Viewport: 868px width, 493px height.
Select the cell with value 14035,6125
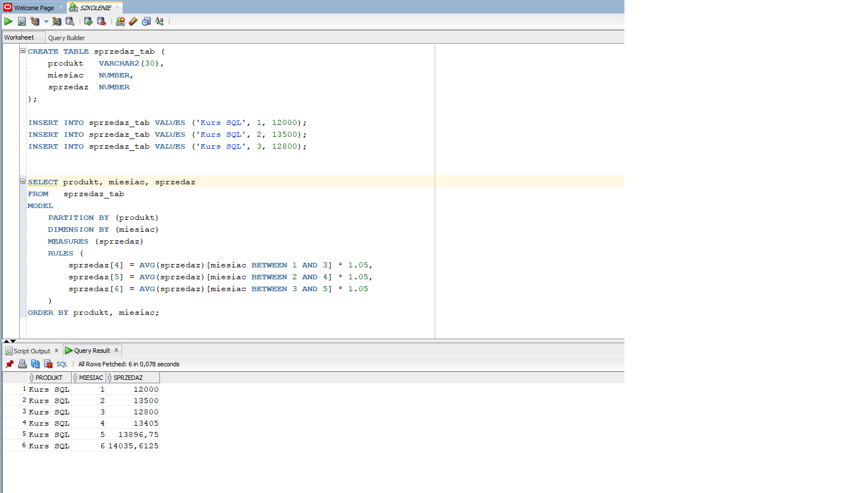tap(133, 446)
